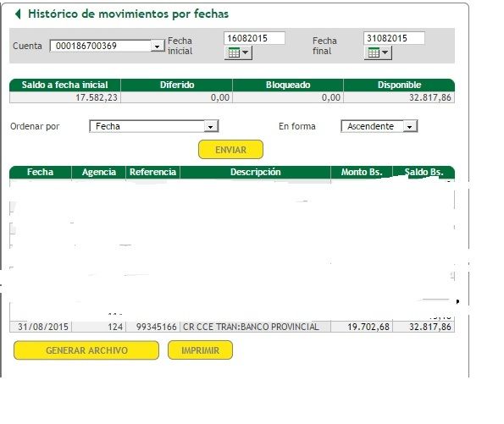Click the GENERAR ARCHIVO button
The height and width of the screenshot is (424, 504).
(86, 350)
